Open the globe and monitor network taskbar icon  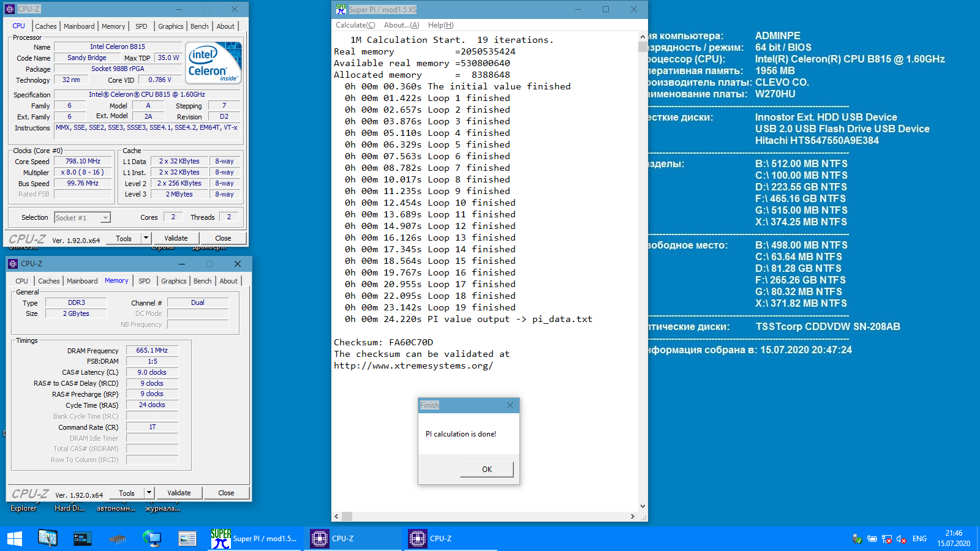[152, 539]
